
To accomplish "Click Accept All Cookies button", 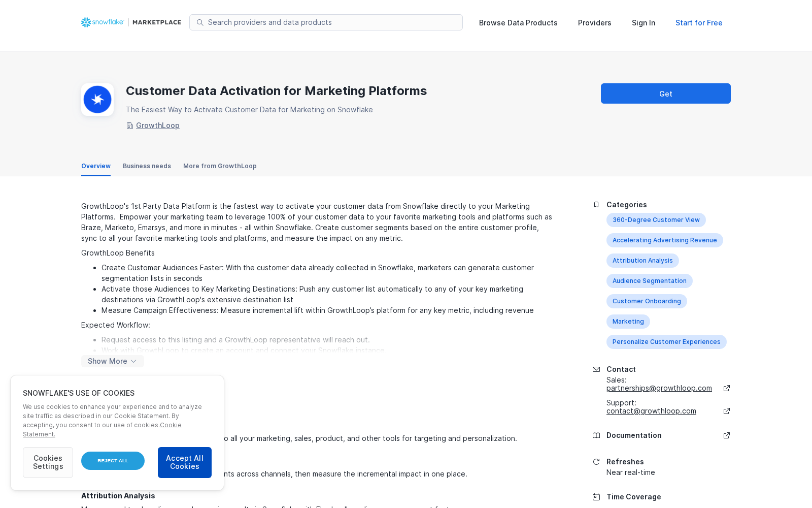I will [x=185, y=462].
